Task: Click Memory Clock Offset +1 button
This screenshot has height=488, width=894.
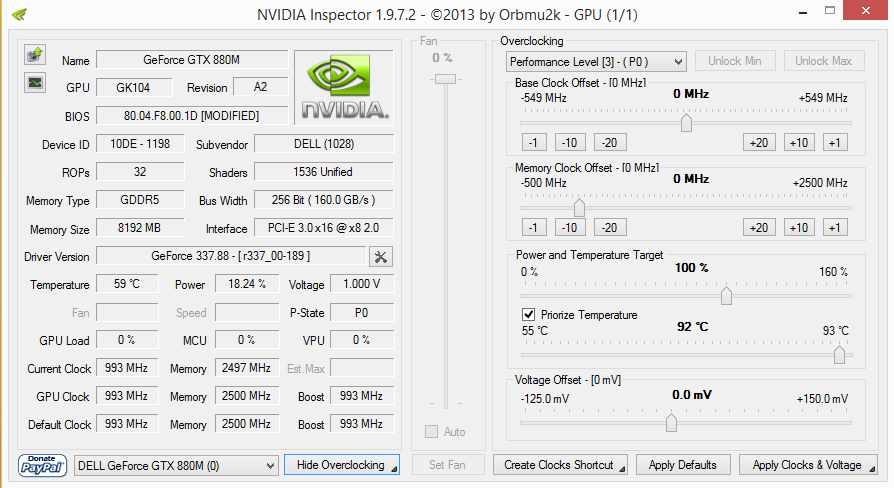Action: (835, 227)
